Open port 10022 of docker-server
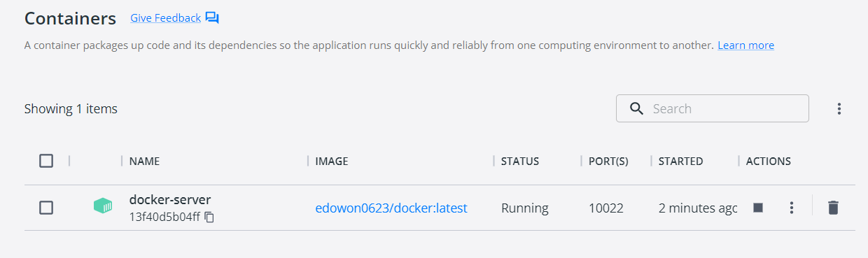868x258 pixels. [x=606, y=208]
